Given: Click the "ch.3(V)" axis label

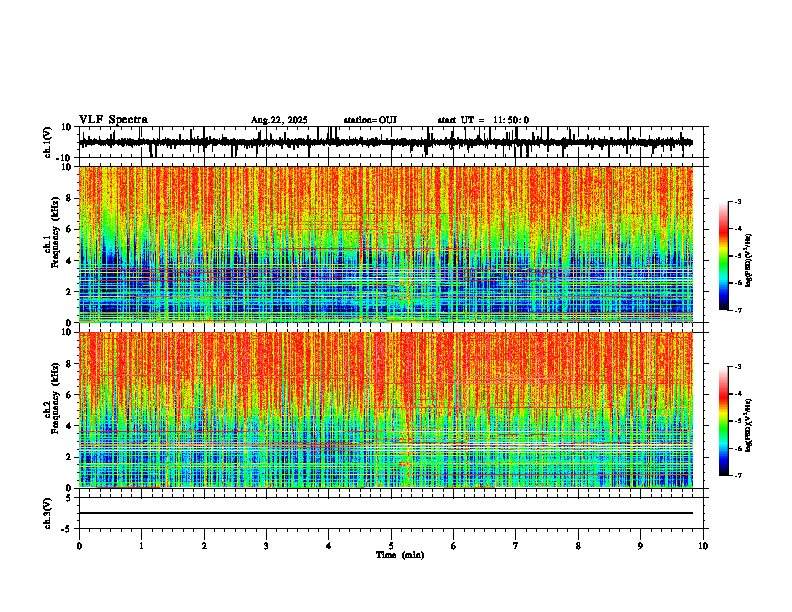Looking at the screenshot, I should [x=47, y=513].
